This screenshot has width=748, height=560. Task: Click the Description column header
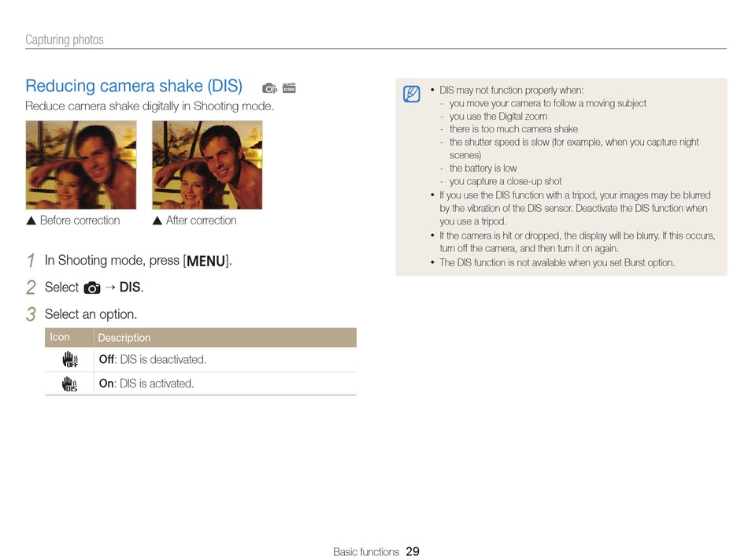(124, 338)
